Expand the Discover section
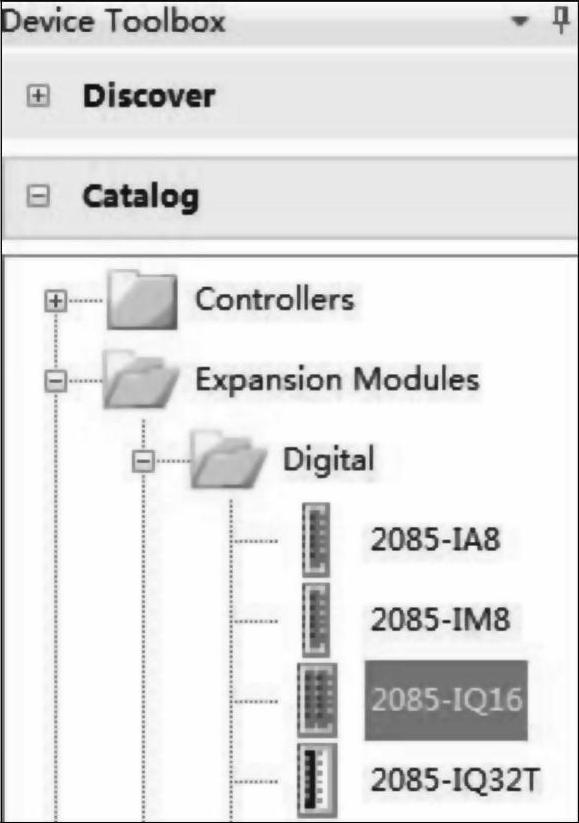Image resolution: width=579 pixels, height=823 pixels. 38,96
